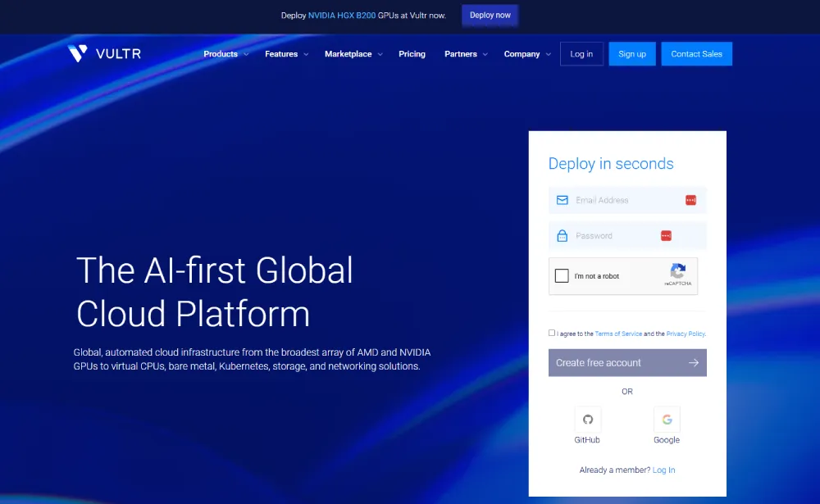This screenshot has width=820, height=504.
Task: Click Create free account button
Action: pos(627,363)
